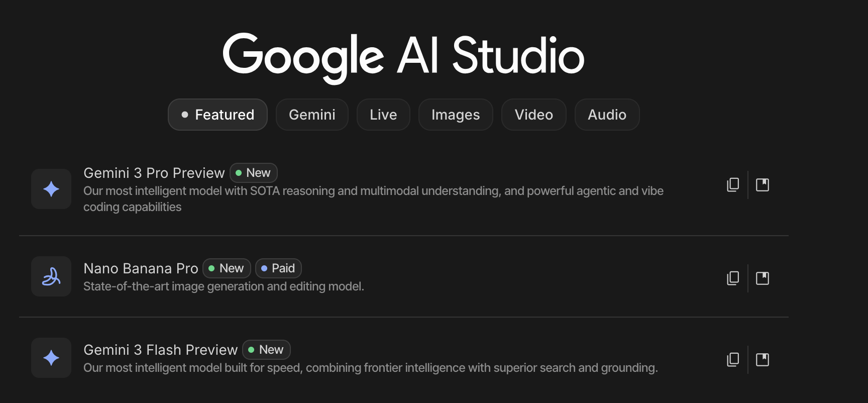868x403 pixels.
Task: Open the Gemini 3 Pro Preview title
Action: pos(154,173)
